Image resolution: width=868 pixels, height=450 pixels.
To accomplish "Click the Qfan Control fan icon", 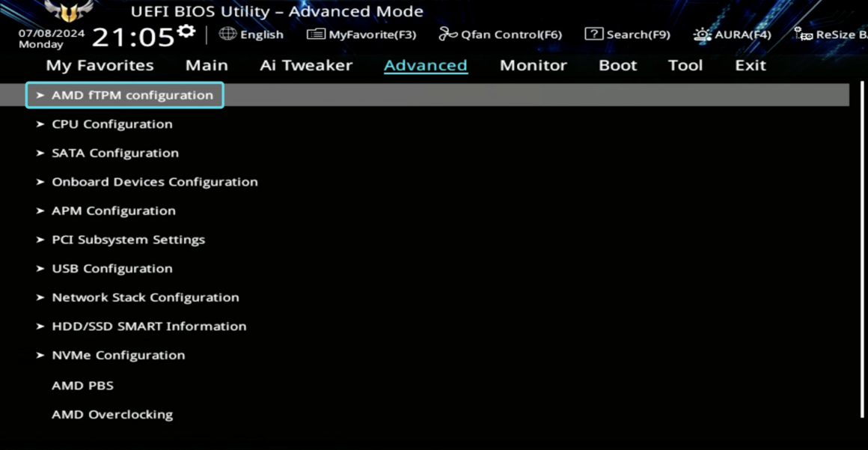I will pyautogui.click(x=447, y=34).
